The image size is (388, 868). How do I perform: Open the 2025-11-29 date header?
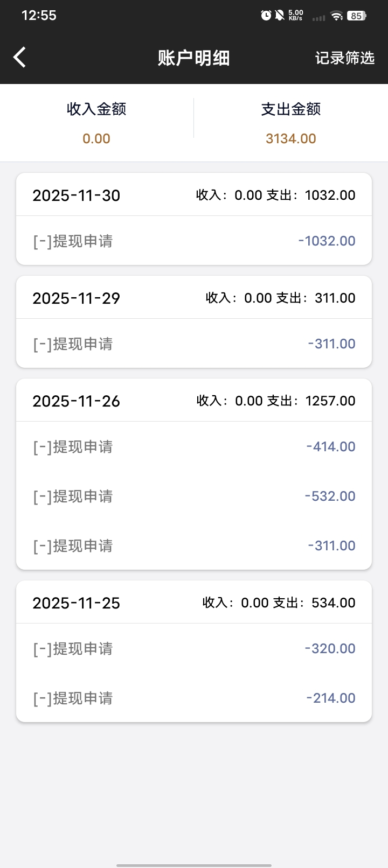point(194,298)
